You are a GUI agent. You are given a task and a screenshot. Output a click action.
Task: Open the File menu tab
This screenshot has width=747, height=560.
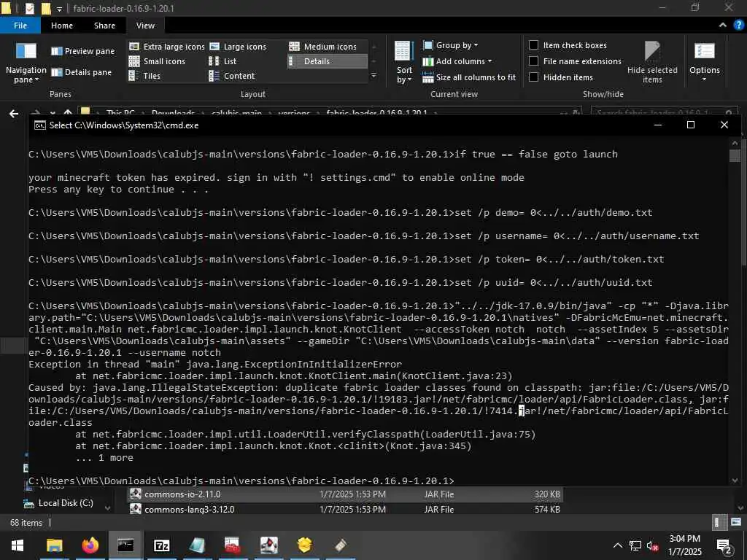(20, 26)
